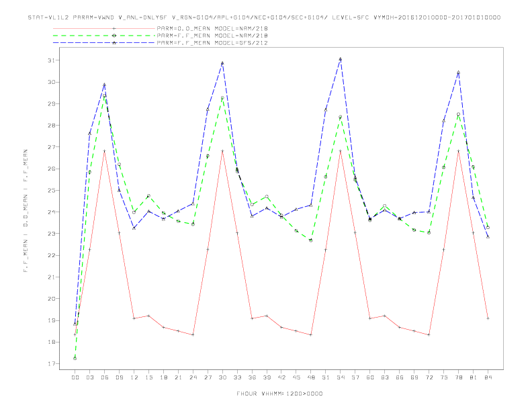This screenshot has height=411, width=532.
Task: Click x-axis forecast hour label 60
Action: point(370,377)
